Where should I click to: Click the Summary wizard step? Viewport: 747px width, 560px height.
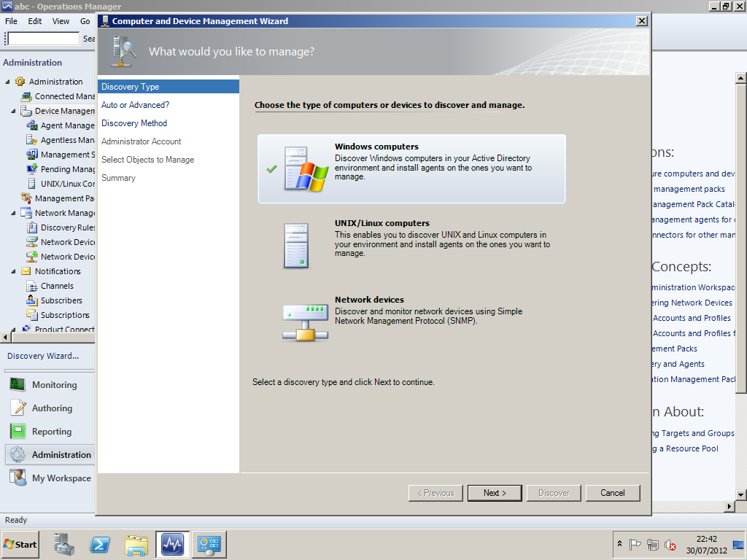[119, 178]
